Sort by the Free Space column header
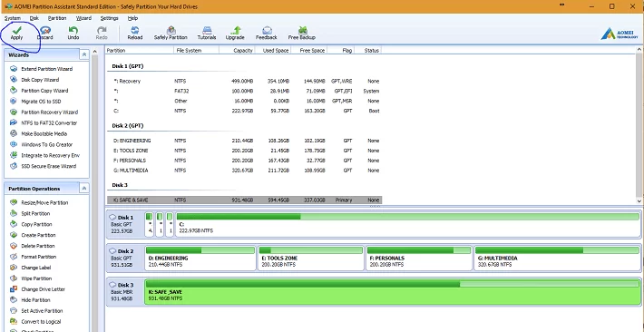 tap(309, 50)
